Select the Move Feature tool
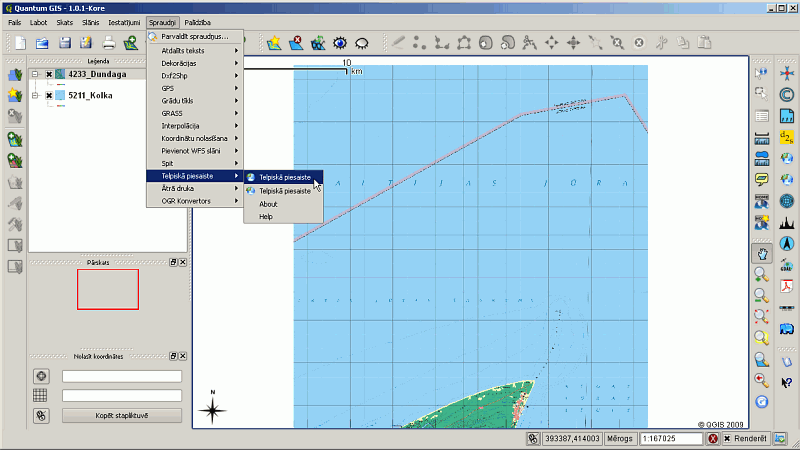The image size is (800, 450). [552, 43]
